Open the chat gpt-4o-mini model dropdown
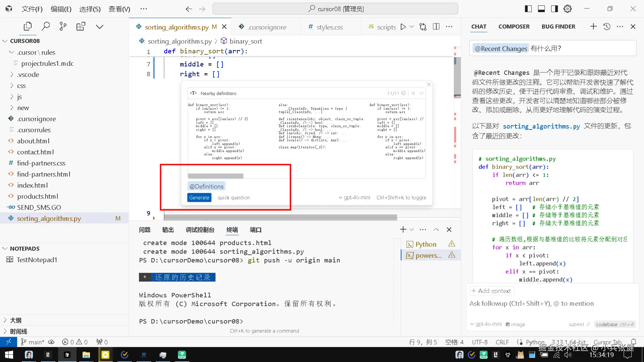The height and width of the screenshot is (362, 644). tap(486, 324)
